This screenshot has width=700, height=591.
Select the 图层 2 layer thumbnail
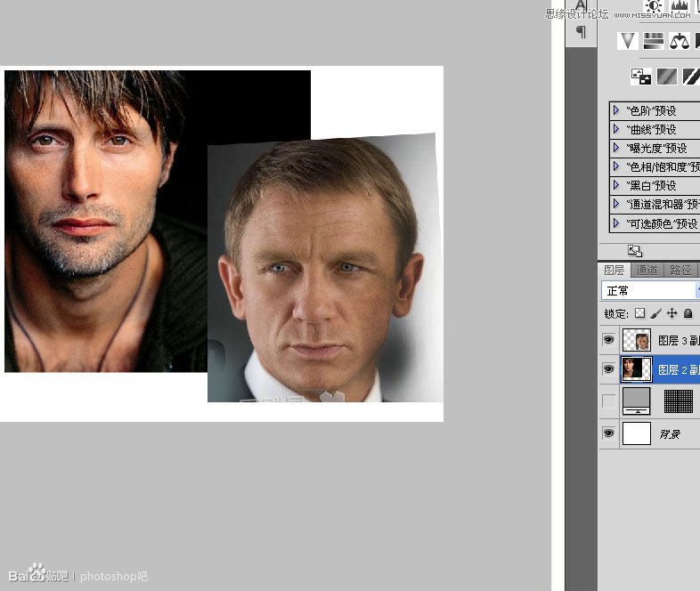tap(636, 369)
